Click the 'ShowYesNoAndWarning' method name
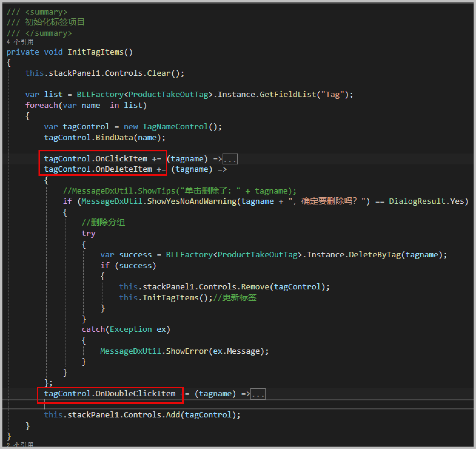Viewport: 476px width, 449px height. click(192, 201)
